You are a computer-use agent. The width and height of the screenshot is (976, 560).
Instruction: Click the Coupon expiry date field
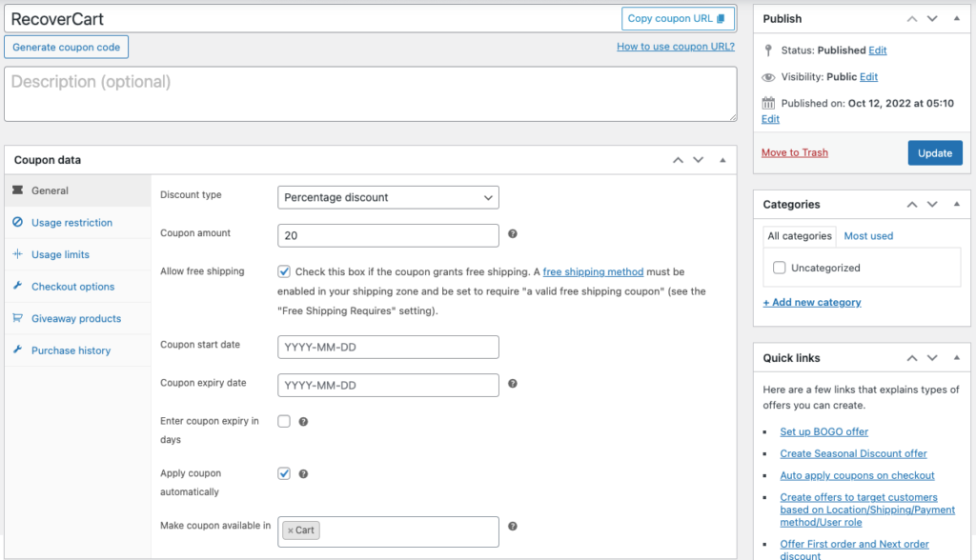[x=388, y=385]
